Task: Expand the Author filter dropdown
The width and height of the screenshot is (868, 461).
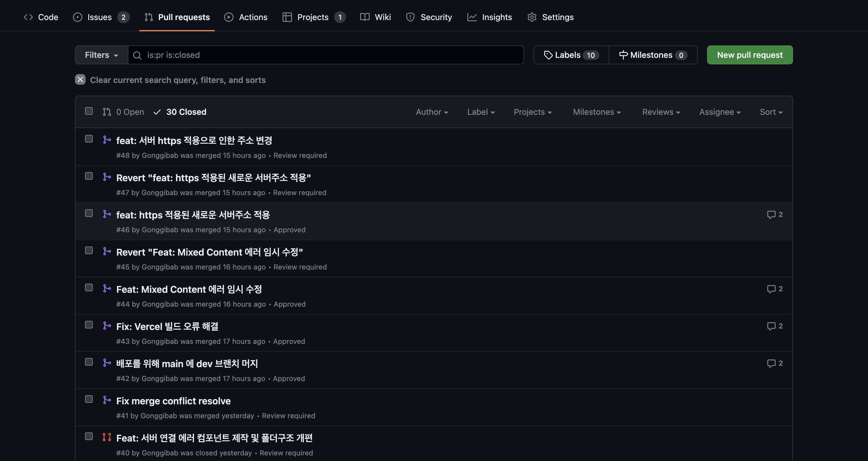Action: pos(432,112)
